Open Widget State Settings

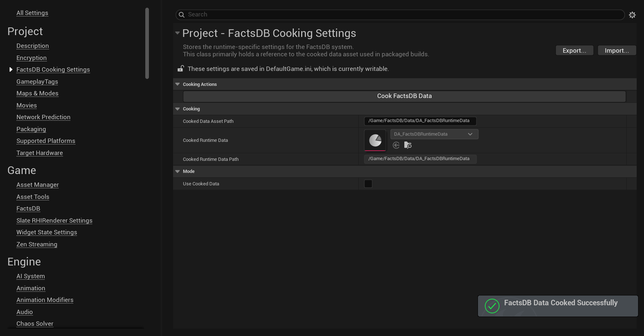pyautogui.click(x=46, y=232)
